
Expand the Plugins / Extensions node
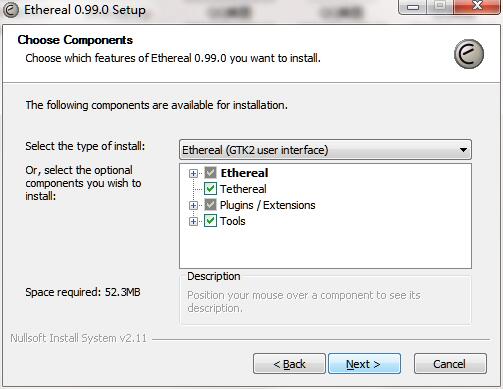point(193,205)
